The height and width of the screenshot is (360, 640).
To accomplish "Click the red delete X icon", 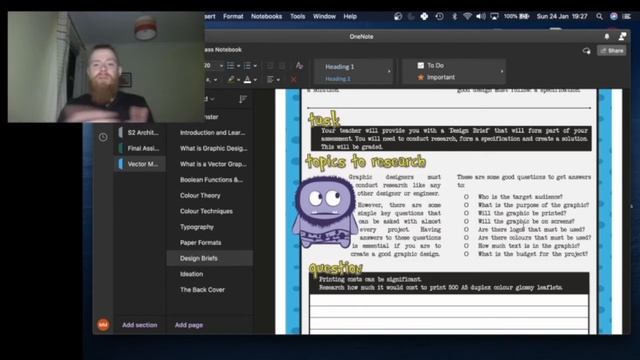I will click(x=293, y=80).
